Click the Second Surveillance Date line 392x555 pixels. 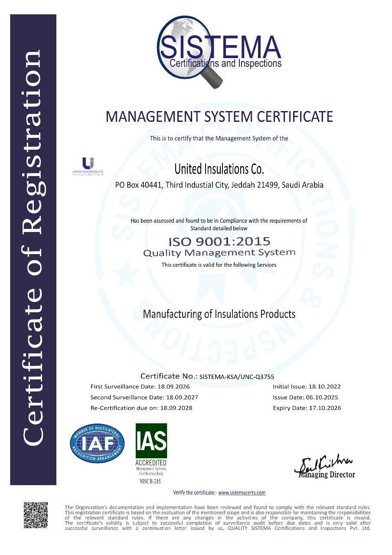click(144, 397)
